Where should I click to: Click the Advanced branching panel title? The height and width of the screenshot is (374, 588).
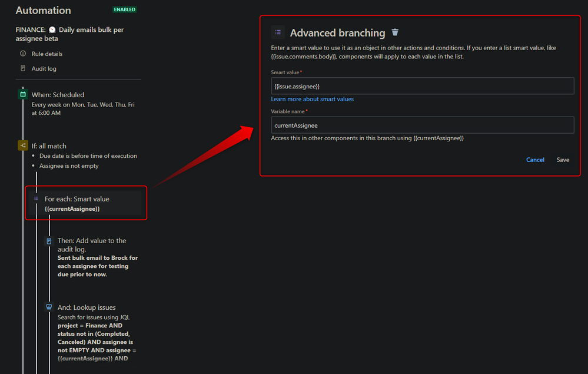337,33
